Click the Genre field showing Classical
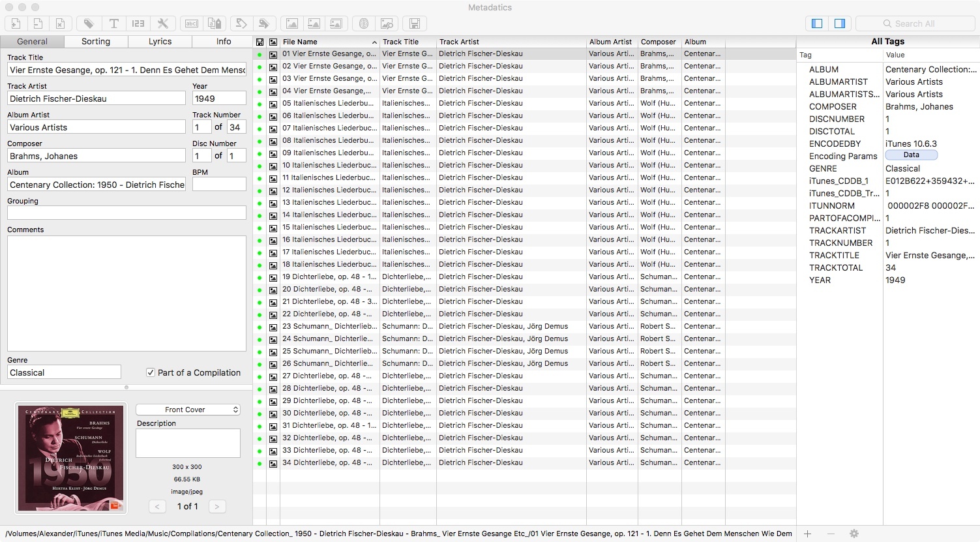This screenshot has width=980, height=542. [64, 372]
